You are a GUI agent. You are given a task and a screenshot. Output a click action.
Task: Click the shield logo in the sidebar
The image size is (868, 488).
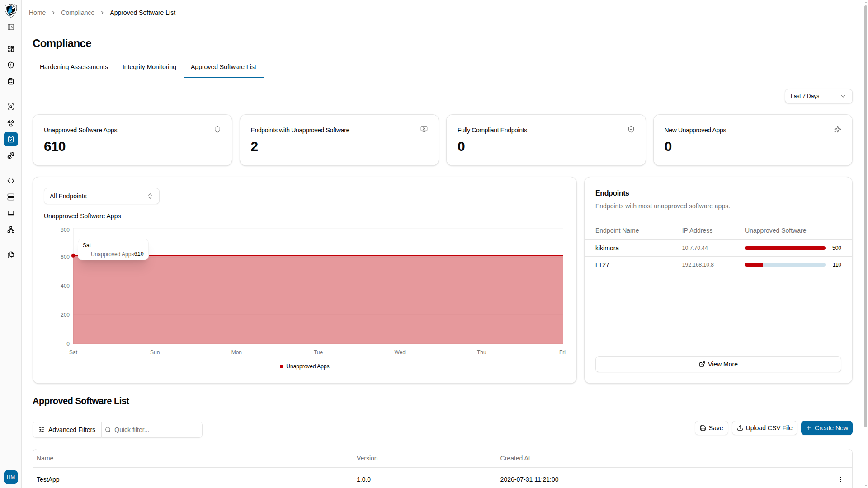coord(11,10)
